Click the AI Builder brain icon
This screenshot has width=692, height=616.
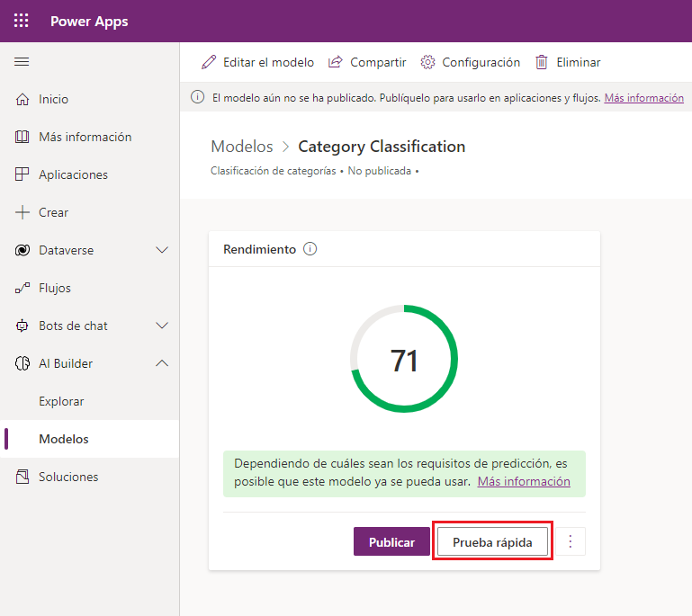[x=22, y=363]
